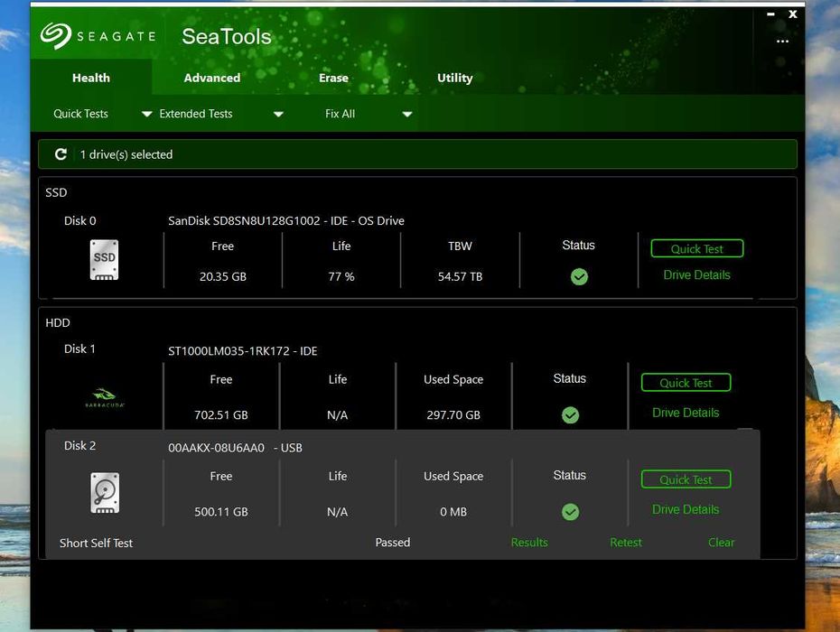Screen dimensions: 840x632
Task: Select the SanDisk SD8SN8U128G1002 drive title
Action: coord(286,220)
